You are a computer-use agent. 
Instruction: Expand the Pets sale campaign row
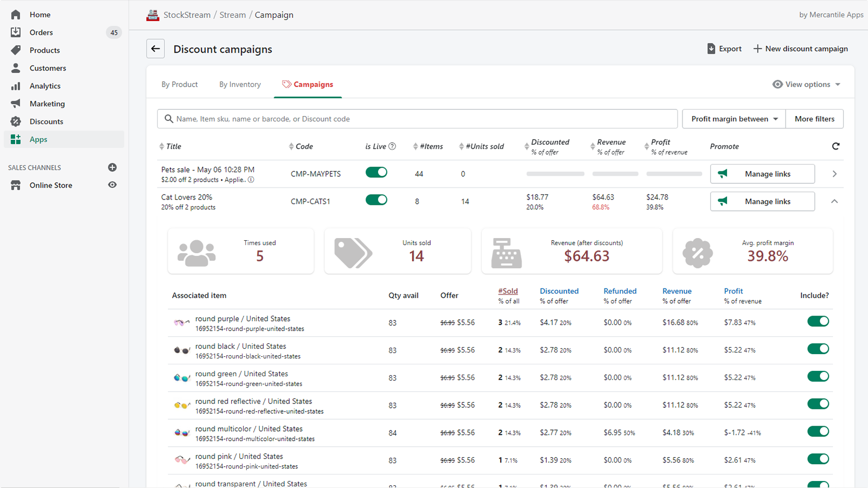(834, 174)
